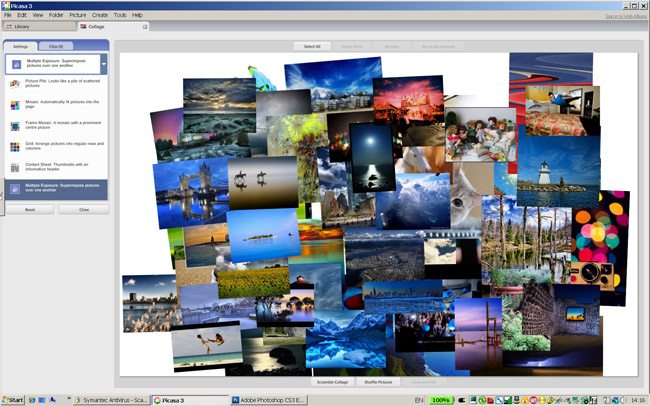Viewport: 650px width, 406px height.
Task: Close the Collage tab with its X
Action: click(145, 27)
